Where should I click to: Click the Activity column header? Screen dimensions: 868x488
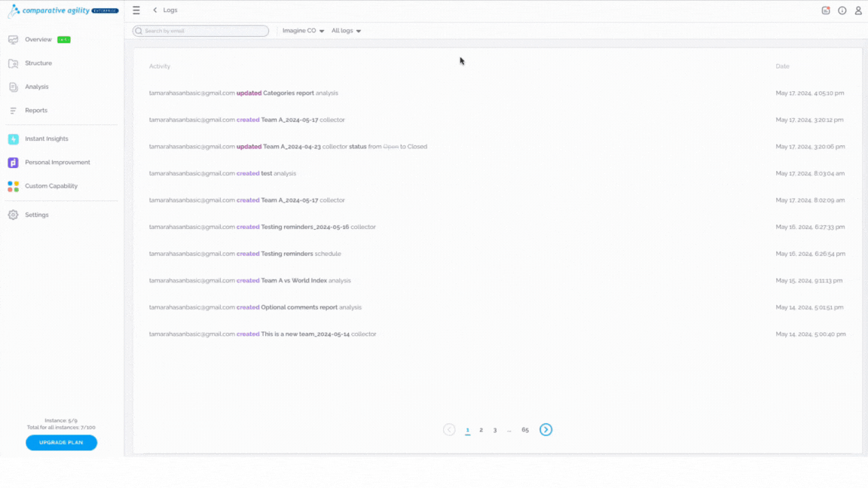click(x=160, y=66)
